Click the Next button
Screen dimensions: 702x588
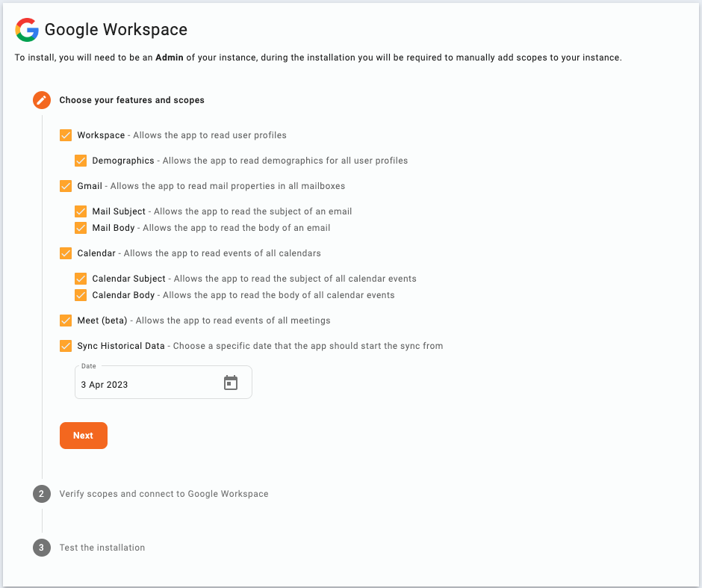click(x=84, y=436)
